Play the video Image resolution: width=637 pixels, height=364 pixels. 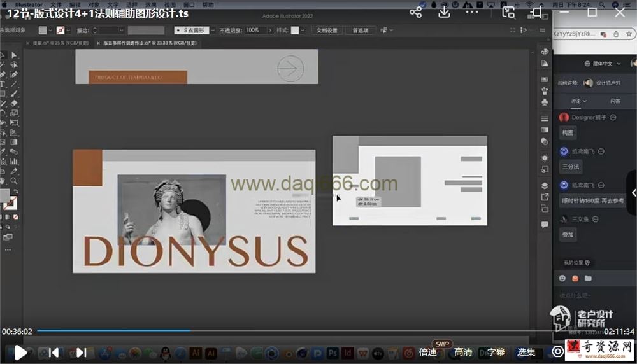click(20, 353)
